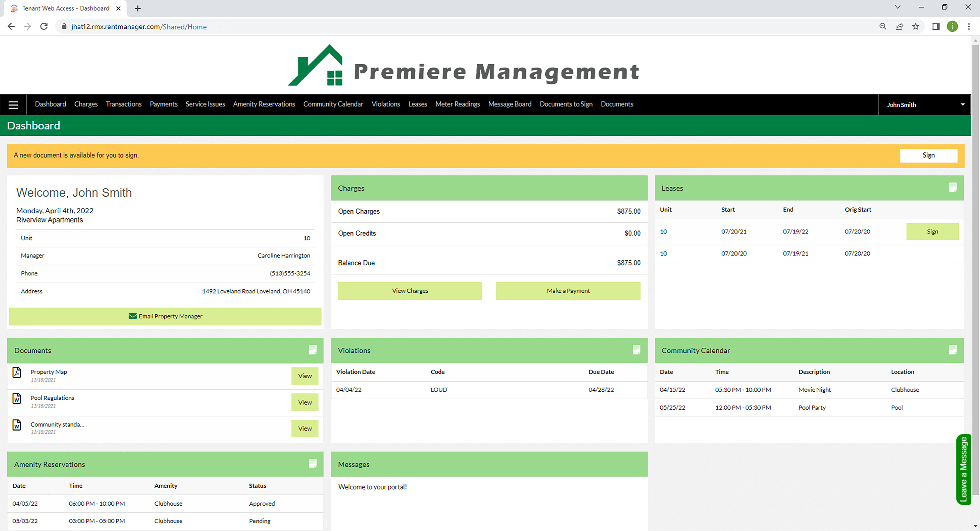Click the Violations panel page icon
The height and width of the screenshot is (531, 980).
[636, 350]
